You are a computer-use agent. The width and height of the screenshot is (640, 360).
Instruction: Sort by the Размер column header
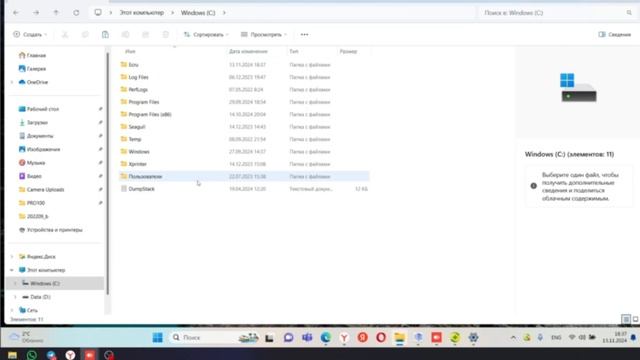348,51
